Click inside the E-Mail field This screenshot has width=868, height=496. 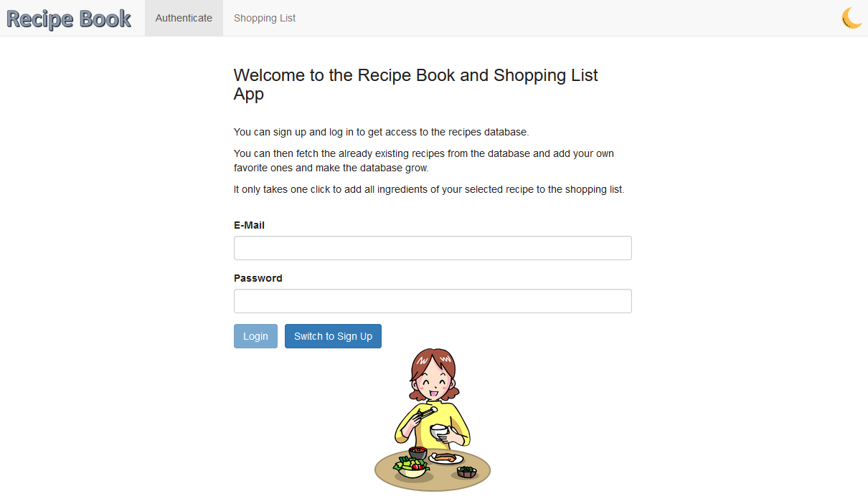[x=433, y=247]
